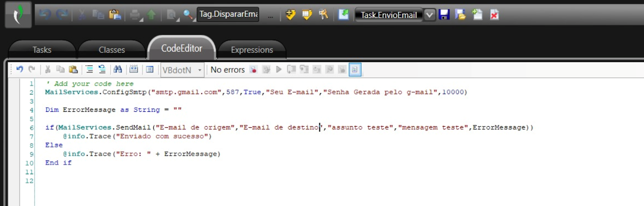The height and width of the screenshot is (206, 644).
Task: Switch to the Classes tab
Action: (112, 50)
